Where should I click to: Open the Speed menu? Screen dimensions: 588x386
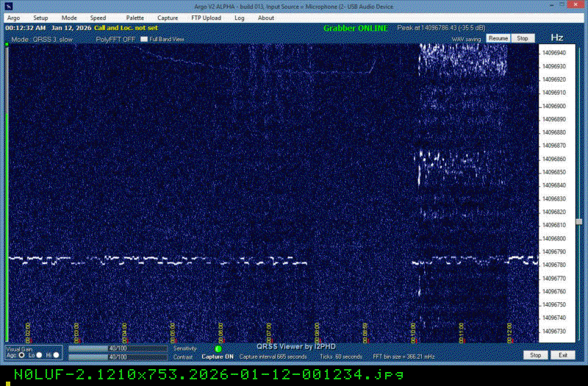tap(98, 18)
